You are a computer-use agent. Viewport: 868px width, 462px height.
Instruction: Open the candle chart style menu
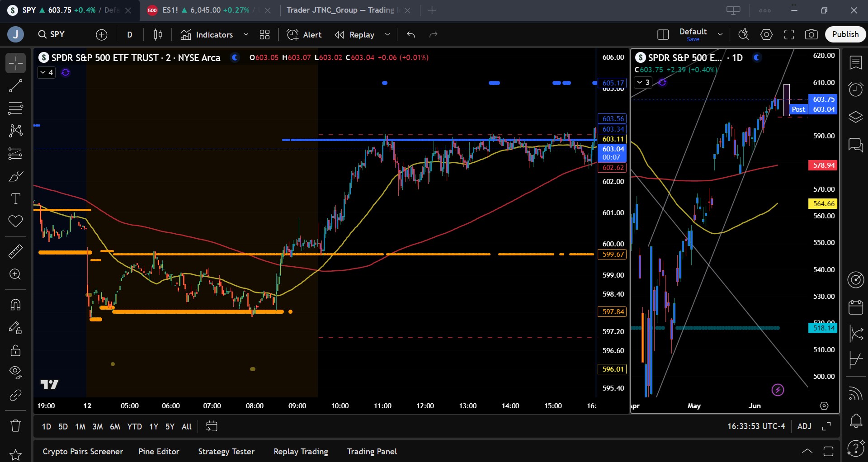tap(158, 35)
